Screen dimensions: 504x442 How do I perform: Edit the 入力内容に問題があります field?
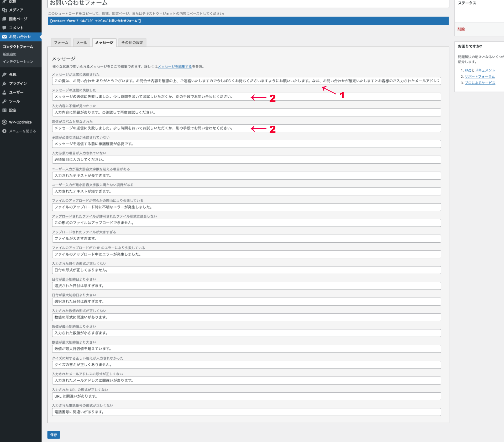(x=246, y=112)
